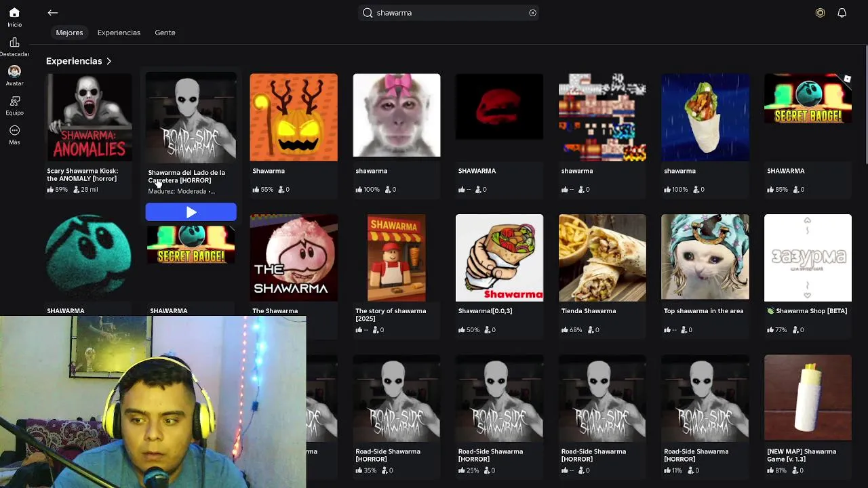Open Tienda Shawarma wraps and fries thumbnail
Screen dimensions: 868x488
pos(602,258)
